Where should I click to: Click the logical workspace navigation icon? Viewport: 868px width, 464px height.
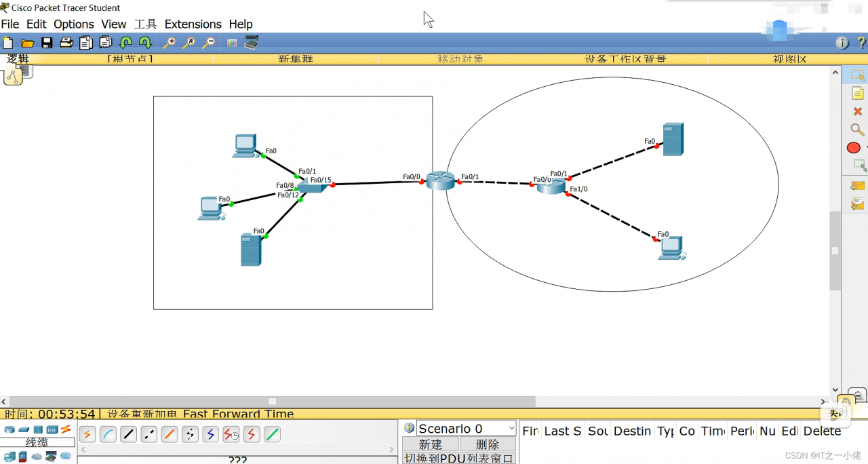(13, 77)
